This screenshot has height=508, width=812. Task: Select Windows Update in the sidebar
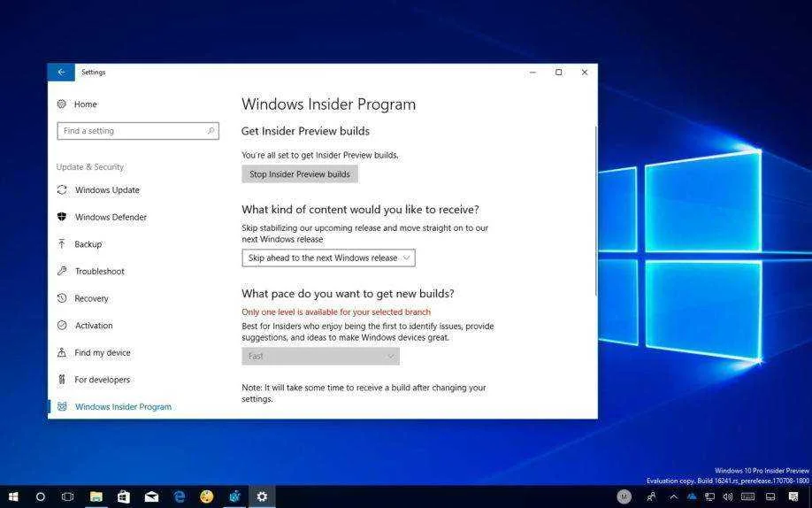[x=107, y=189]
